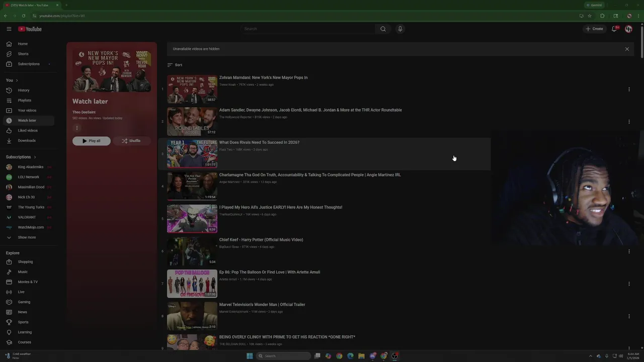Open the Gemini button in Chrome
The height and width of the screenshot is (362, 644).
(594, 5)
